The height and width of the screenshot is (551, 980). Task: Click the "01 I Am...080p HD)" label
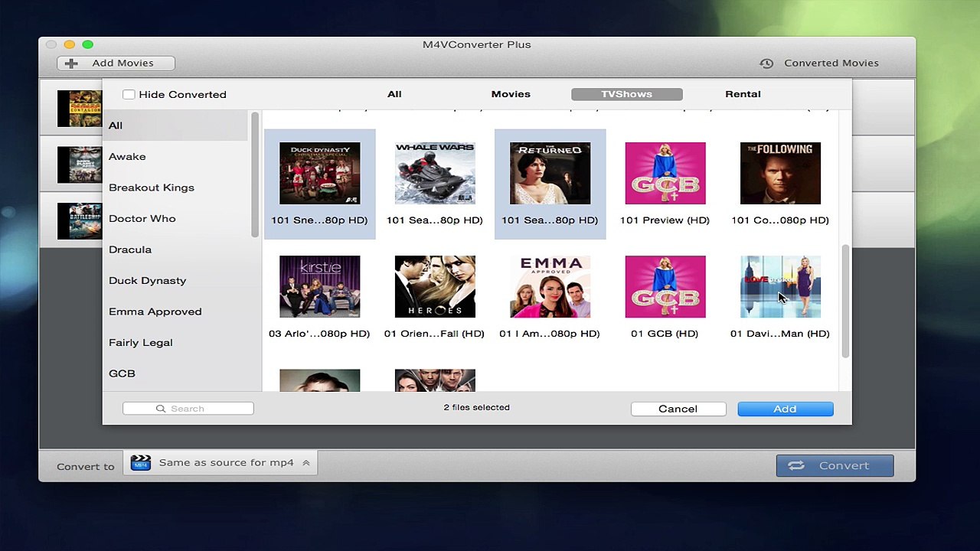(549, 334)
